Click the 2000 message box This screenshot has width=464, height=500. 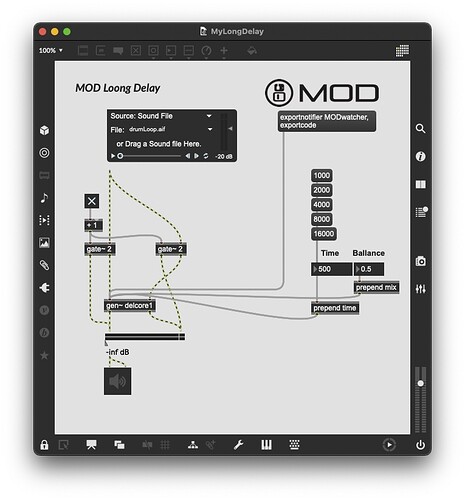click(322, 190)
